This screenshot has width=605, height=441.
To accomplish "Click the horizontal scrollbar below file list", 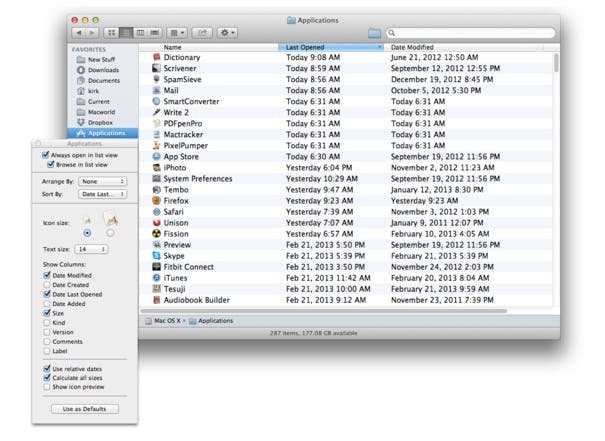I will point(324,311).
